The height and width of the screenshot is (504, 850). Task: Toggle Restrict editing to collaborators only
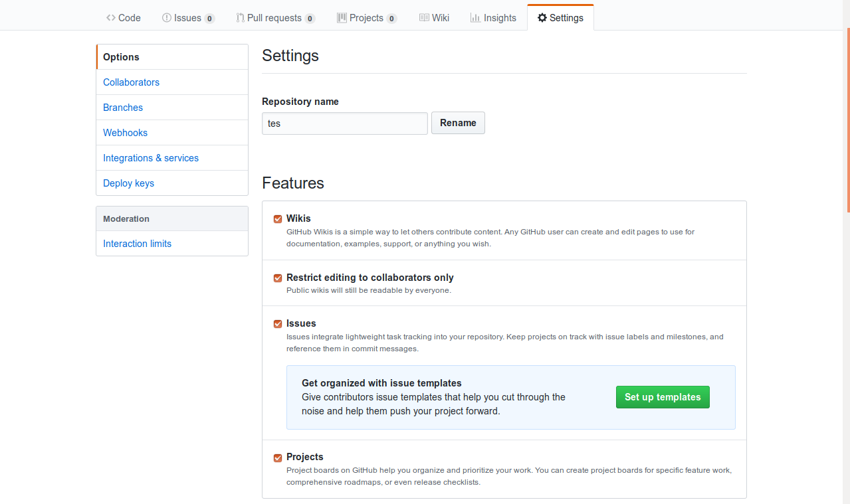coord(278,278)
